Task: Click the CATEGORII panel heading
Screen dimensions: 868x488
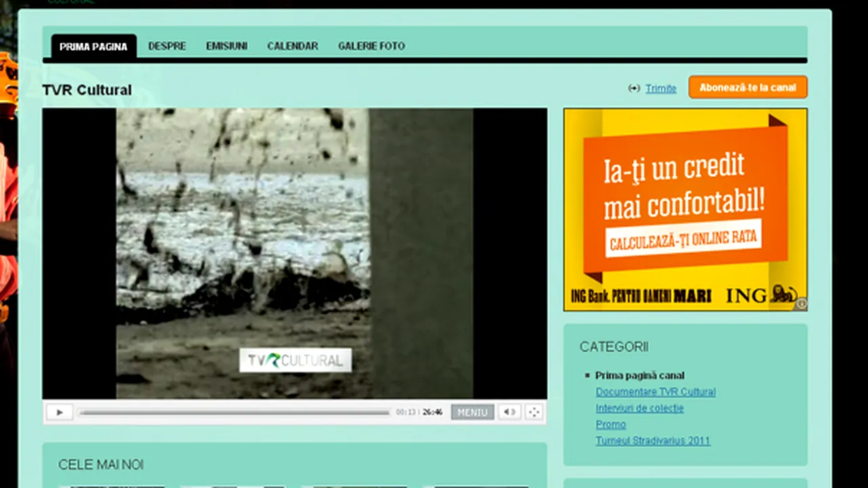Action: pos(614,347)
